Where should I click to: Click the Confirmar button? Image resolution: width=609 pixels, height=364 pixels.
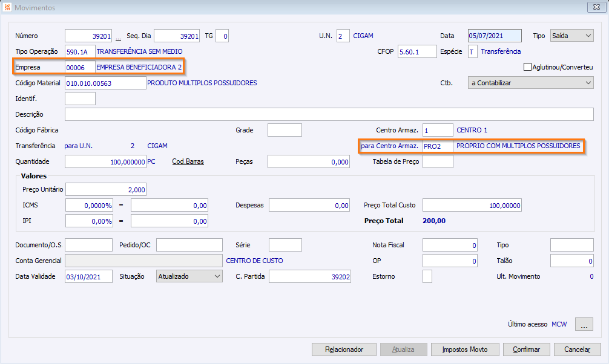526,349
